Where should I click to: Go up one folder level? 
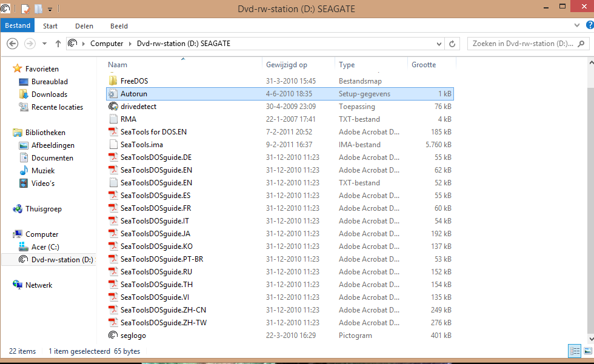(x=58, y=44)
